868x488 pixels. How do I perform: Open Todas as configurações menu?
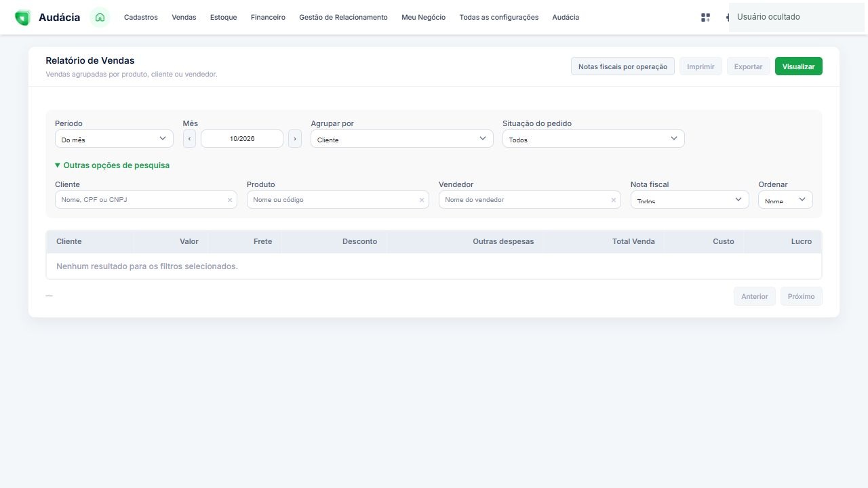[x=499, y=18]
